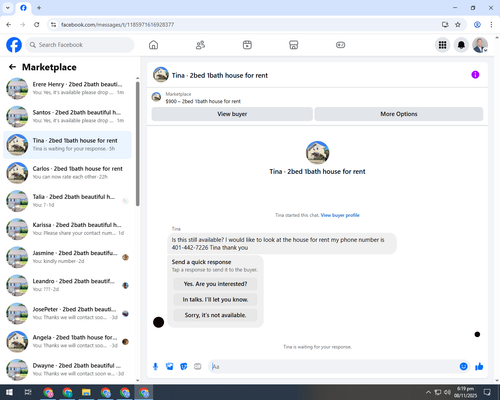The width and height of the screenshot is (500, 400).
Task: Open notifications bell
Action: coord(461,45)
